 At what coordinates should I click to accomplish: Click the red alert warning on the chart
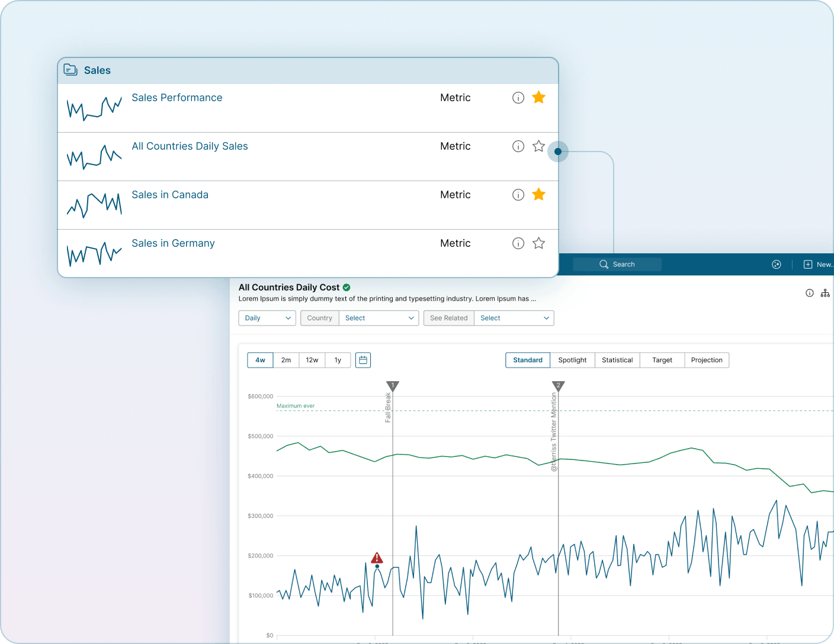pos(377,557)
